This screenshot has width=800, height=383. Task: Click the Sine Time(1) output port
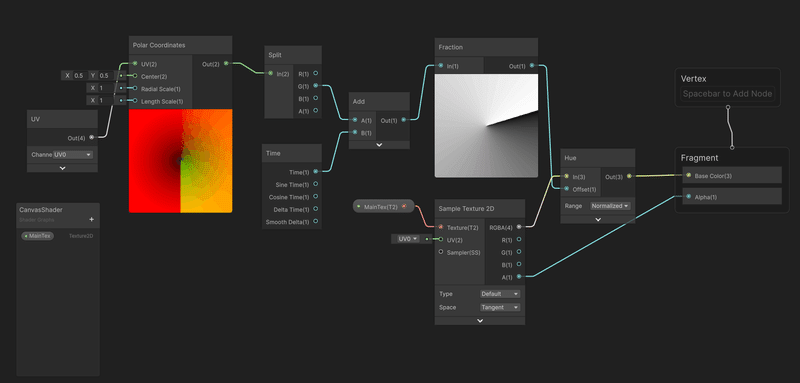pos(315,184)
